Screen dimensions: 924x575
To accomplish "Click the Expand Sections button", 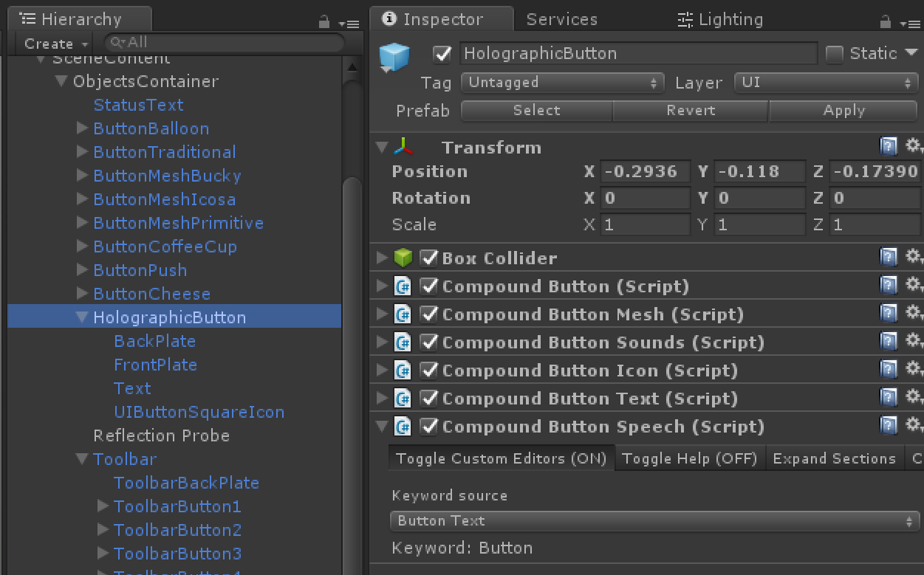I will [x=835, y=458].
